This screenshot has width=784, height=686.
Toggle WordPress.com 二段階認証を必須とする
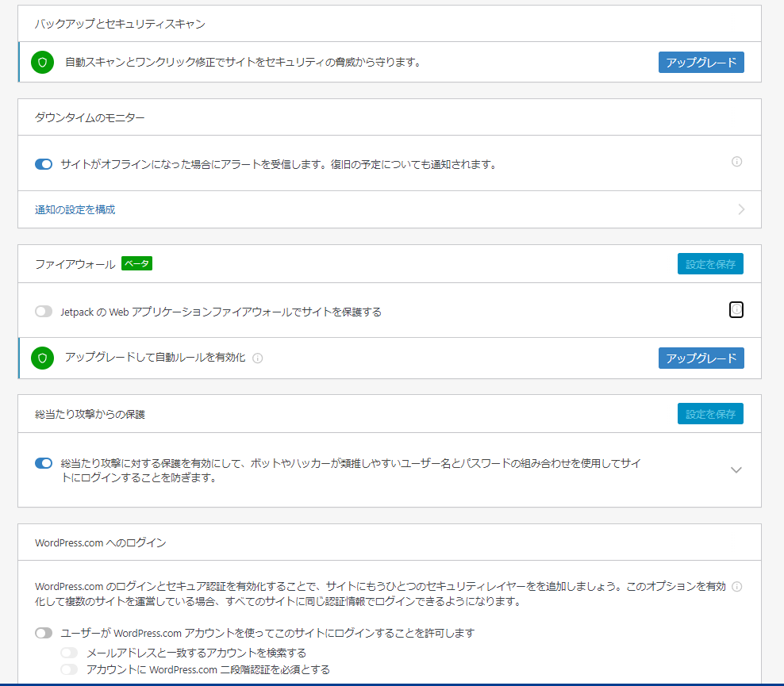tap(69, 669)
